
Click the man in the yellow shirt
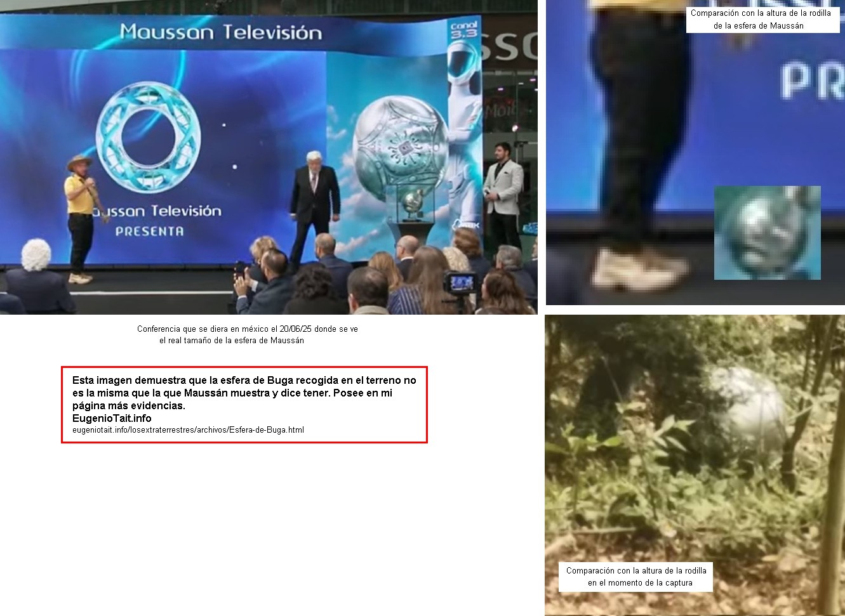(x=81, y=218)
